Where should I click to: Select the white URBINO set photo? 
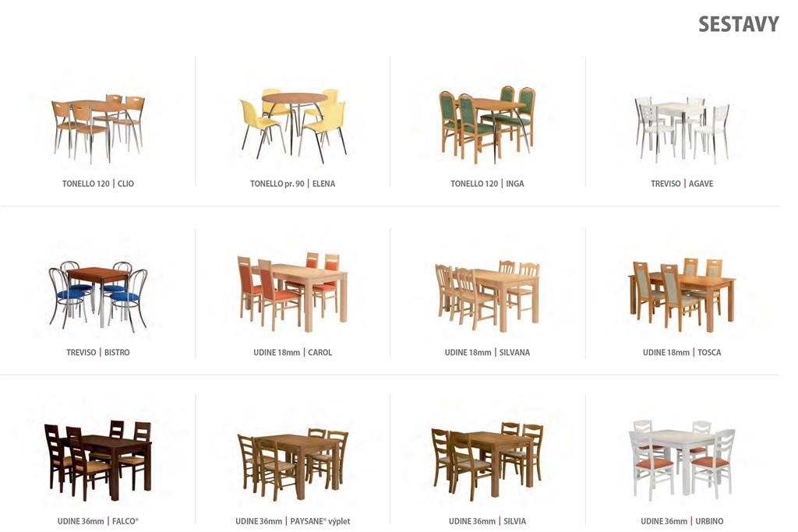point(682,460)
